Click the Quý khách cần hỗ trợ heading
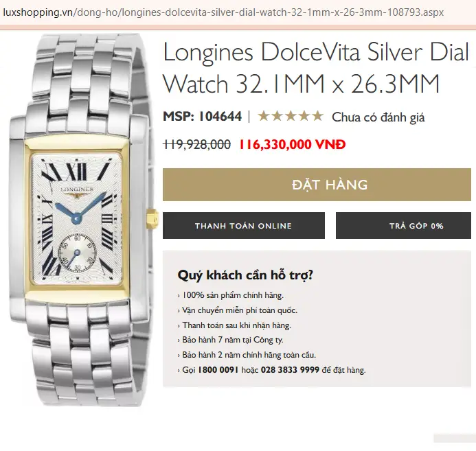This screenshot has height=451, width=476. pos(245,275)
